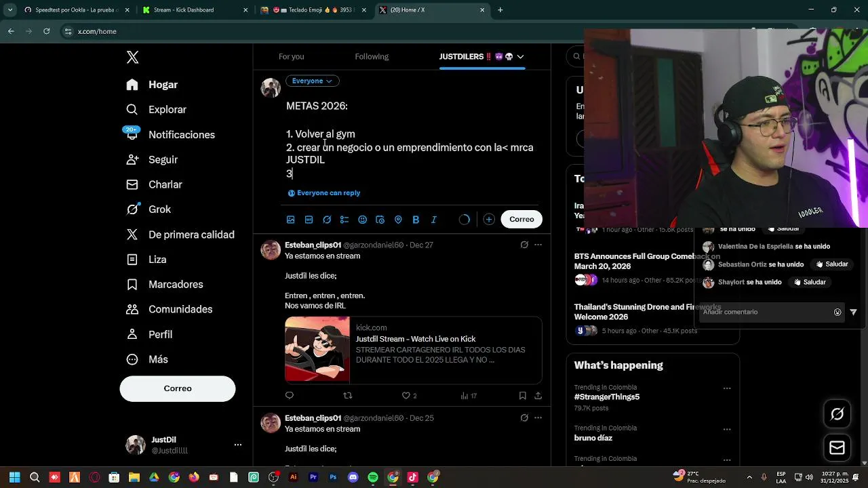Image resolution: width=868 pixels, height=488 pixels.
Task: Open the Justdil Stream Kick link card
Action: 414,350
